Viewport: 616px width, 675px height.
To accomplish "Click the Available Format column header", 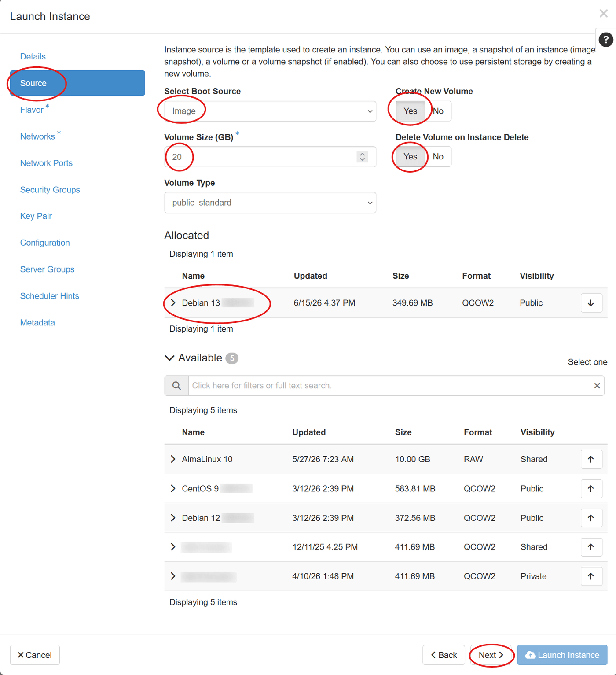I will 478,432.
